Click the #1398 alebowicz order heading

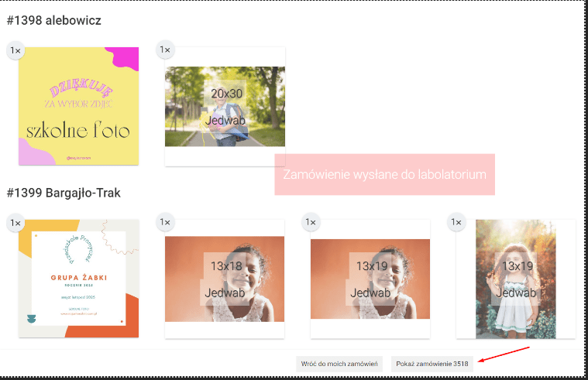(x=53, y=19)
